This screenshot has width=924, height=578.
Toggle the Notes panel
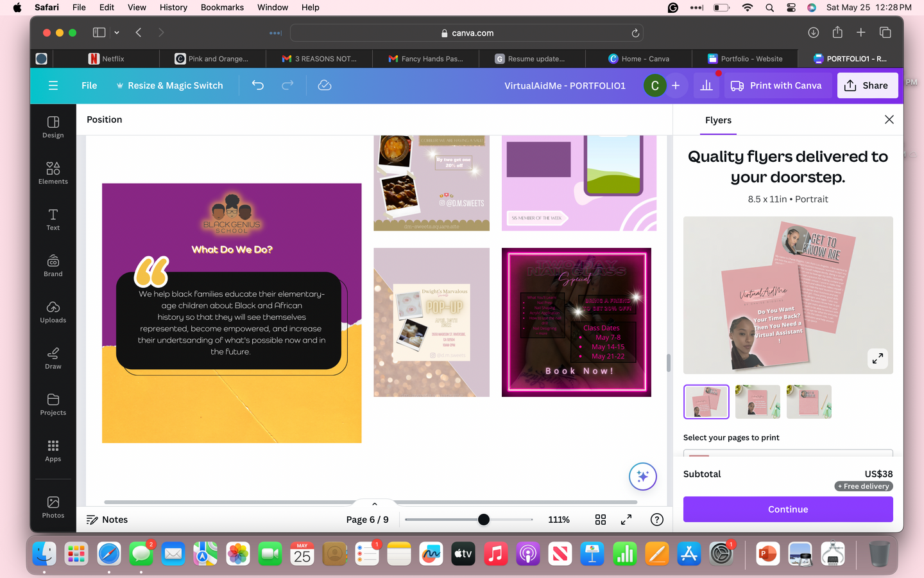[x=107, y=520]
